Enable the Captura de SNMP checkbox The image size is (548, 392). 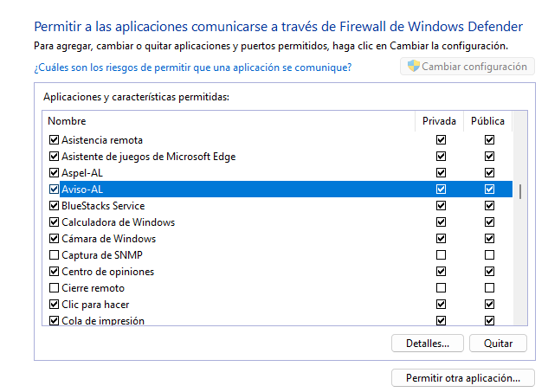(x=55, y=255)
